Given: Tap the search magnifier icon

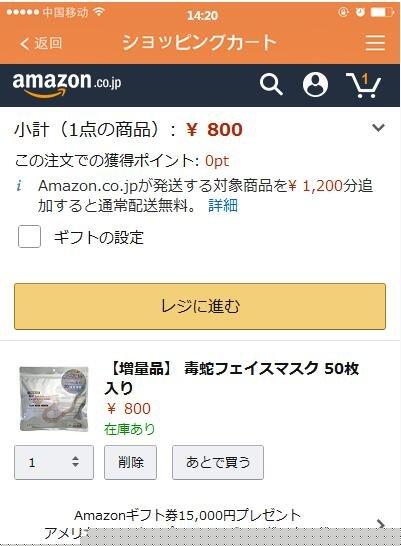Looking at the screenshot, I should pyautogui.click(x=271, y=84).
